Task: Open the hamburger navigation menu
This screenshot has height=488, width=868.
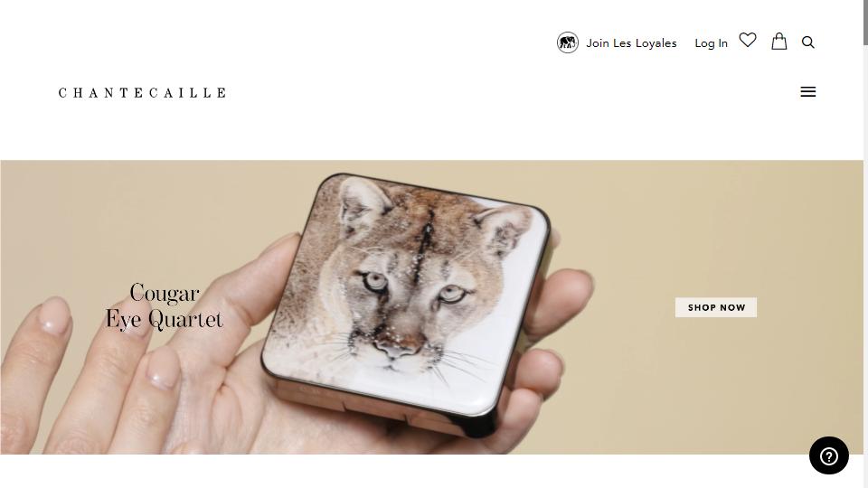Action: point(807,92)
